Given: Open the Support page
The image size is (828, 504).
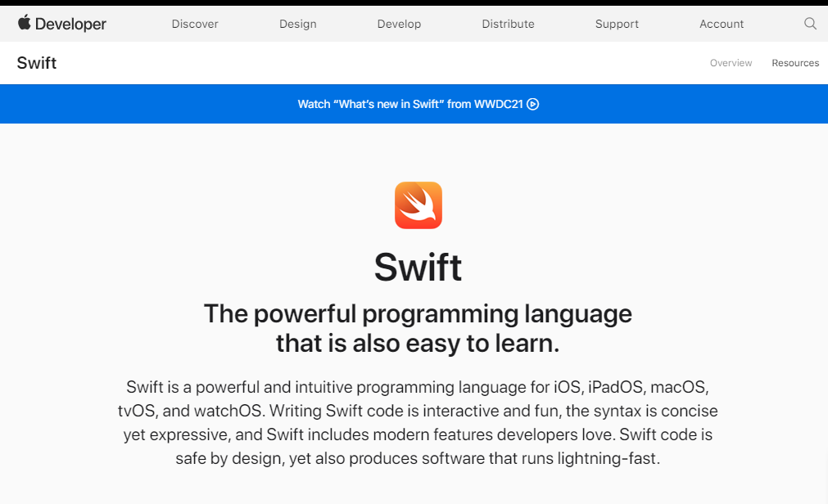Looking at the screenshot, I should tap(616, 24).
